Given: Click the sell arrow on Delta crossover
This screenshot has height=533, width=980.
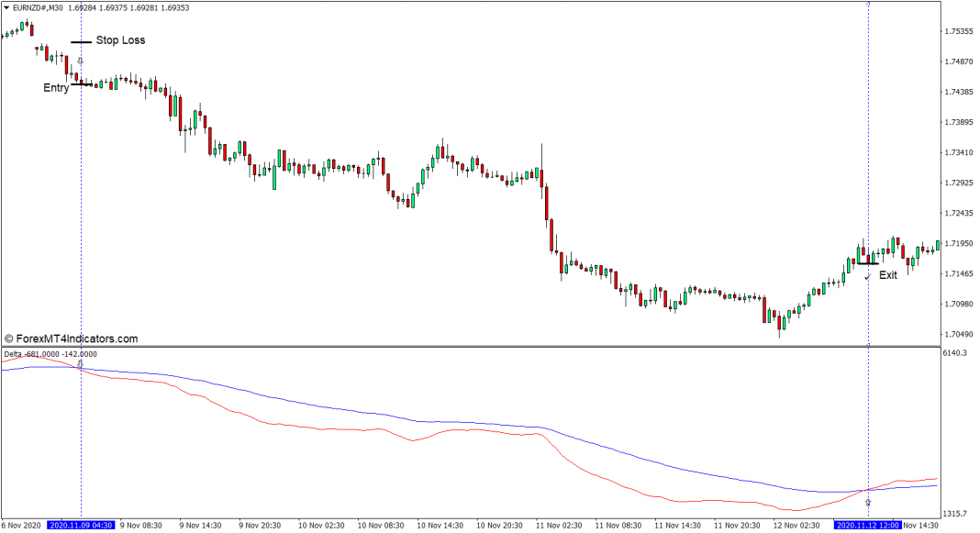Looking at the screenshot, I should tap(80, 362).
